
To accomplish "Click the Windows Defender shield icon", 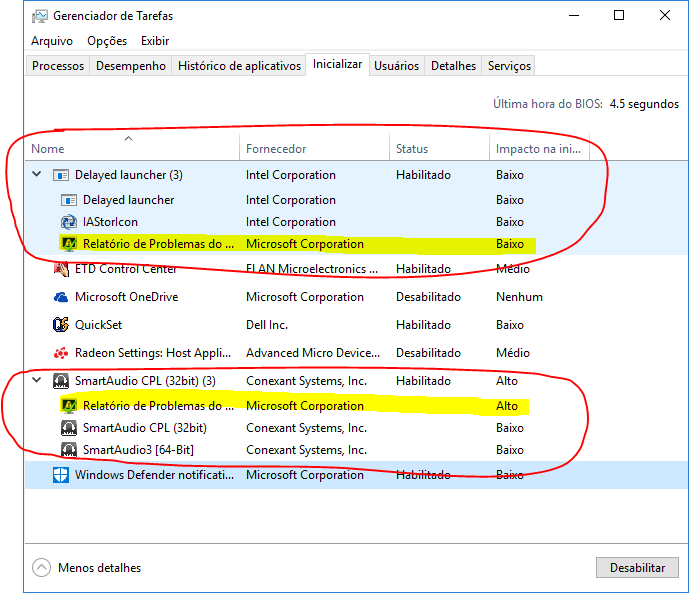I will [x=61, y=475].
